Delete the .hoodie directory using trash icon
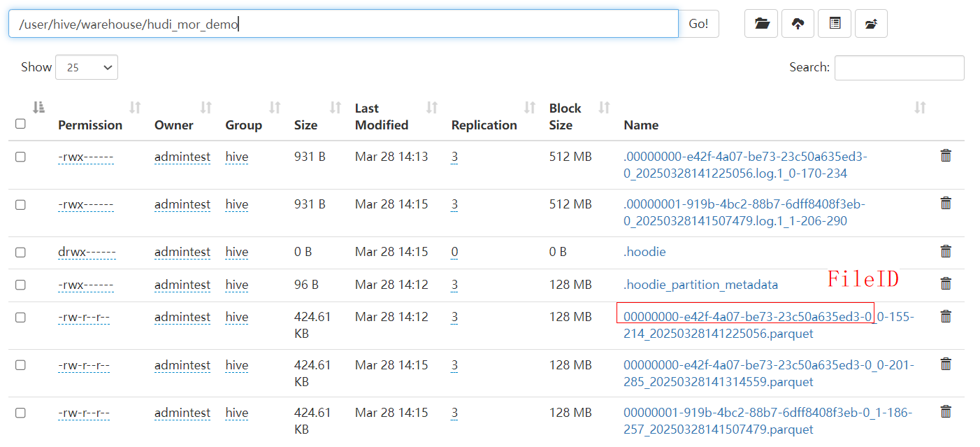Screen dimensions: 980x447 (x=946, y=251)
